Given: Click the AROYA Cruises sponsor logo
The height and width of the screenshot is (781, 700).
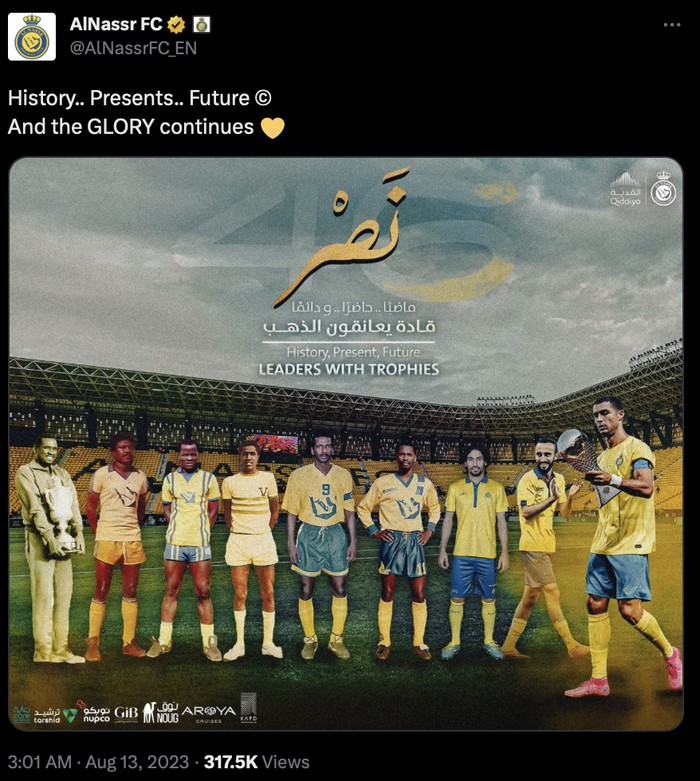Looking at the screenshot, I should 208,713.
